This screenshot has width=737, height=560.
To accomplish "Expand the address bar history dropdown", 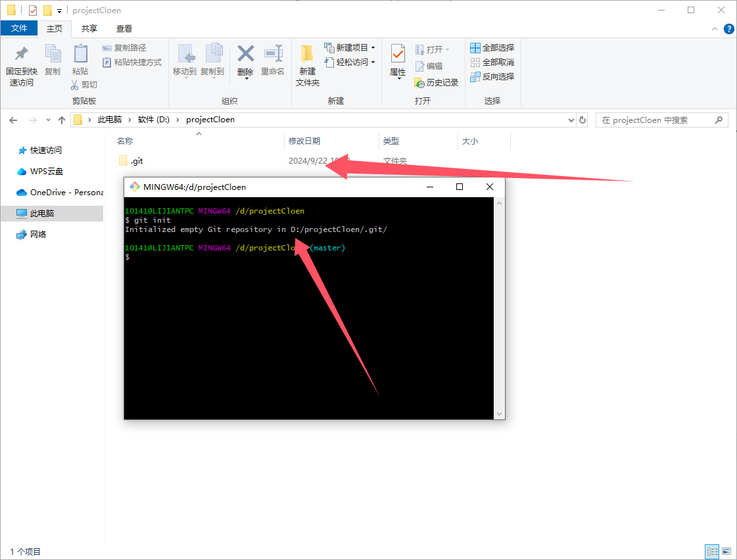I will pos(571,120).
